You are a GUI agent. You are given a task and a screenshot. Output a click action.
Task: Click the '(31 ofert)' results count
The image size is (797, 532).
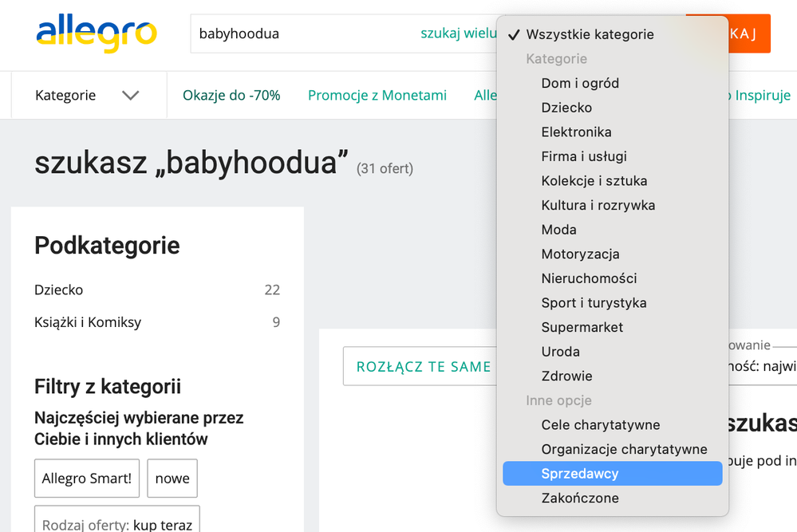point(385,169)
